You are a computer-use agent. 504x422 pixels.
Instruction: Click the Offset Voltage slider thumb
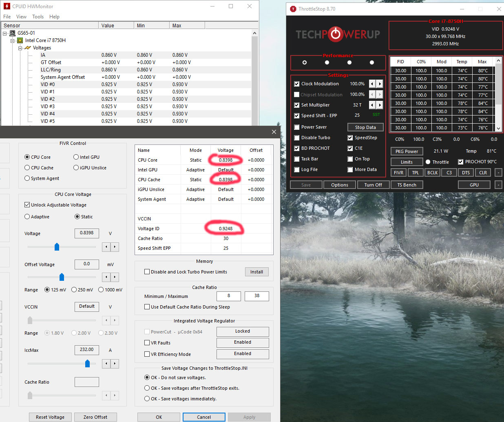(x=62, y=277)
